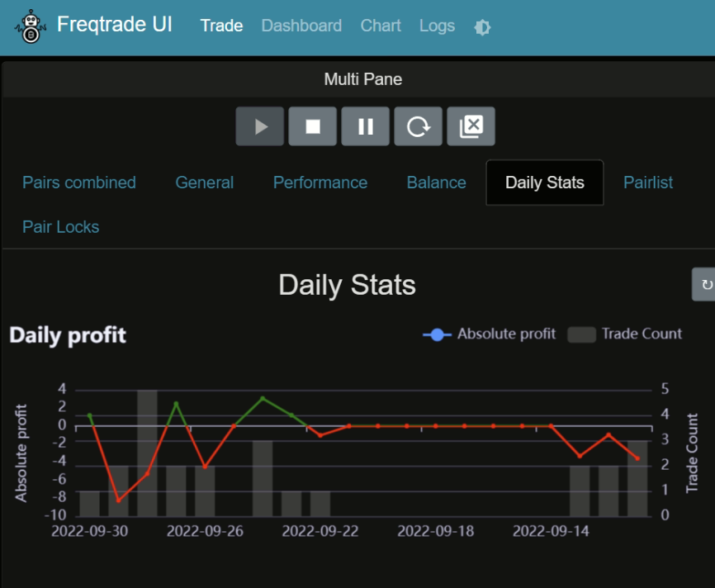Viewport: 715px width, 588px height.
Task: Open the Balance tab
Action: pyautogui.click(x=436, y=183)
